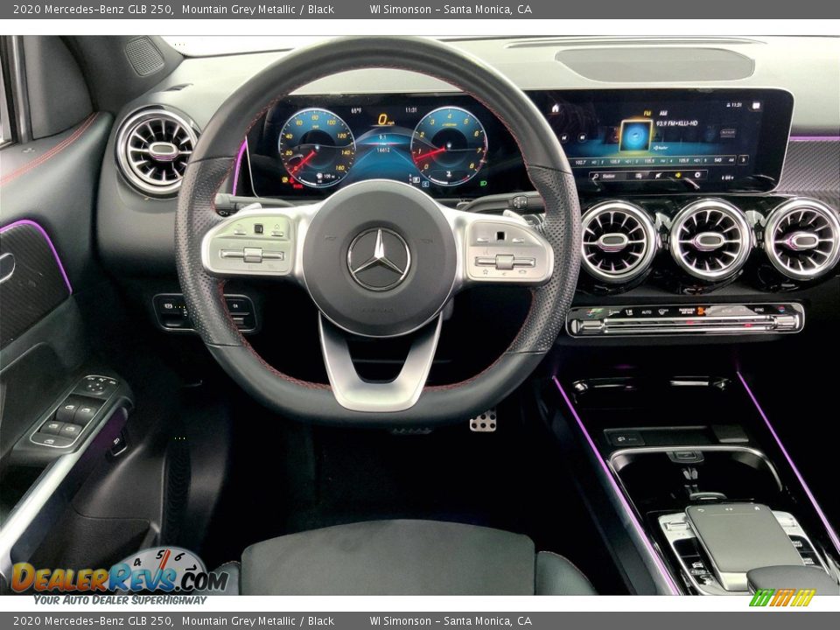Tap the Mercedes star horn pad
The width and height of the screenshot is (840, 630).
[x=379, y=259]
